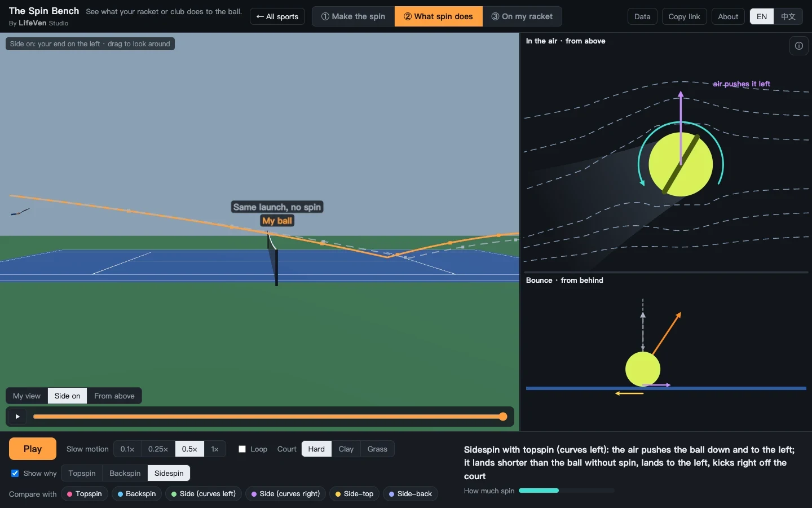Open the Make the spin step
This screenshot has width=812, height=508.
(x=354, y=16)
